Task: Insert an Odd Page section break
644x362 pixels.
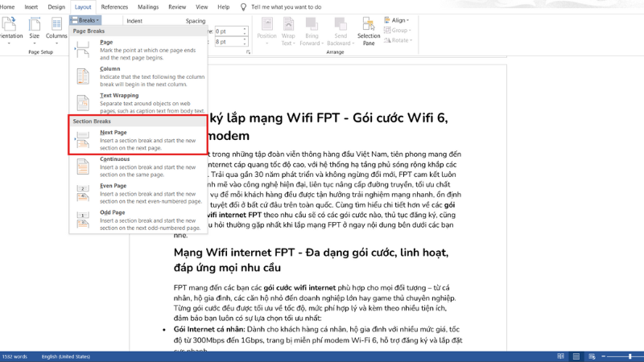Action: [x=138, y=220]
